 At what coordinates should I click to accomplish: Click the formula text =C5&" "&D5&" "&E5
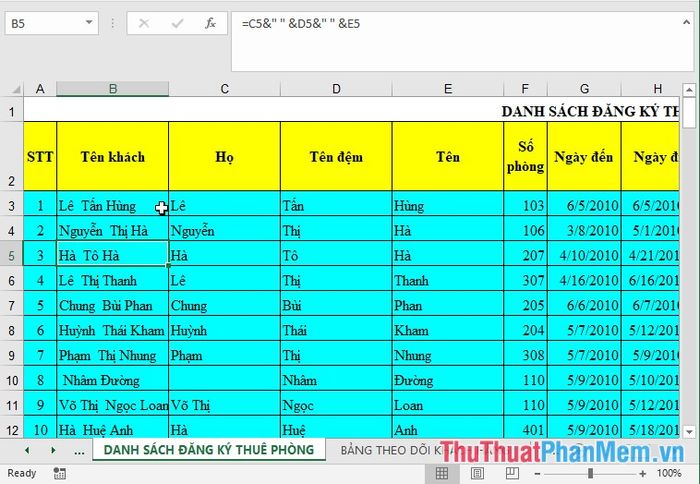pos(300,23)
